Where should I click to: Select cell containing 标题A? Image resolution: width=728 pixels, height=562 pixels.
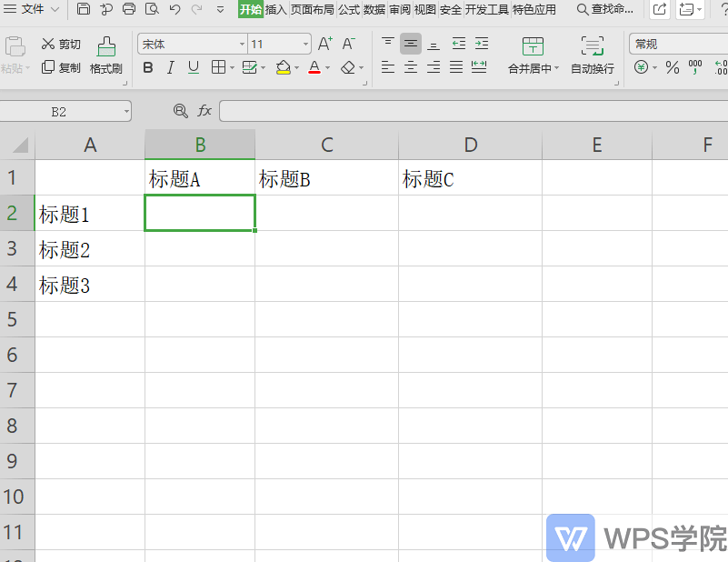pos(200,177)
